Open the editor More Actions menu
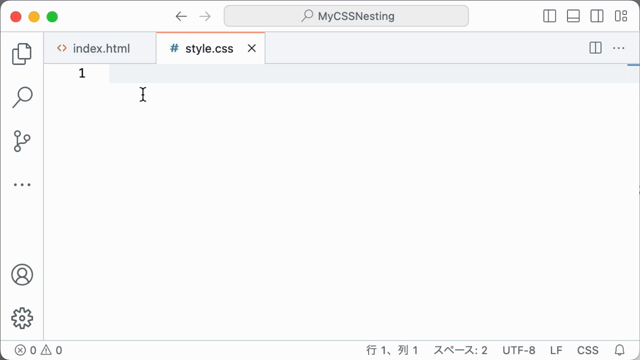This screenshot has height=360, width=640. pyautogui.click(x=619, y=48)
